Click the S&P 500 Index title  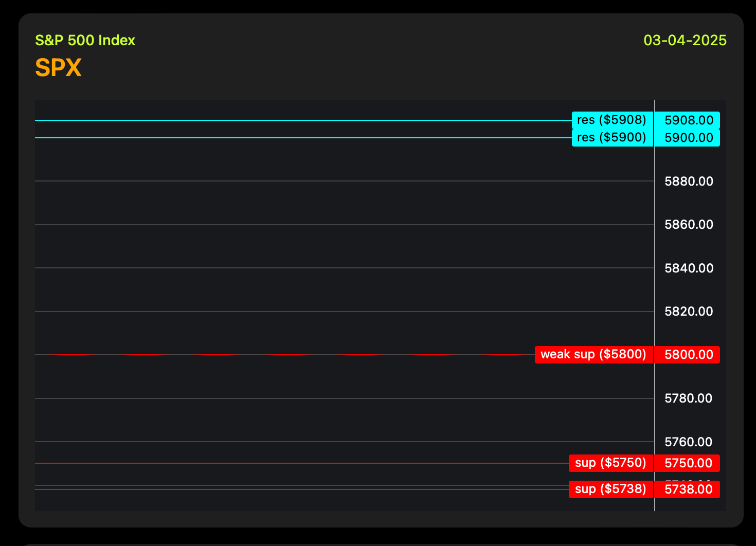pyautogui.click(x=85, y=41)
